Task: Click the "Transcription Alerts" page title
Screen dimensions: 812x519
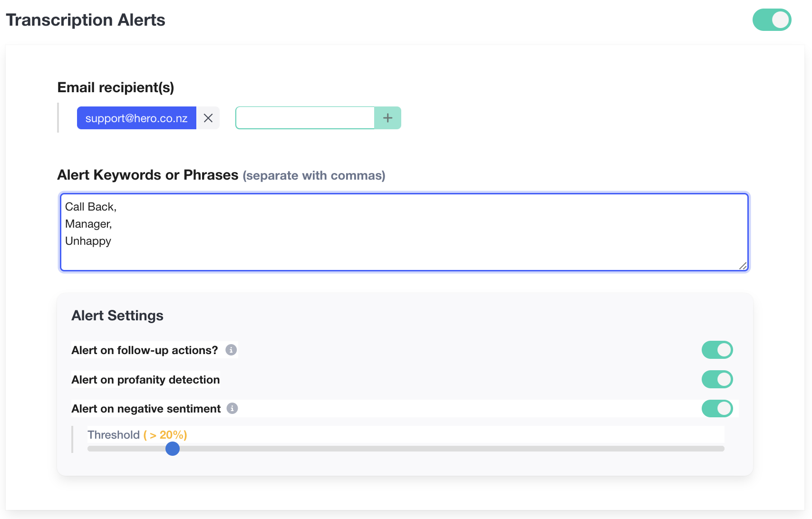Action: (x=86, y=19)
